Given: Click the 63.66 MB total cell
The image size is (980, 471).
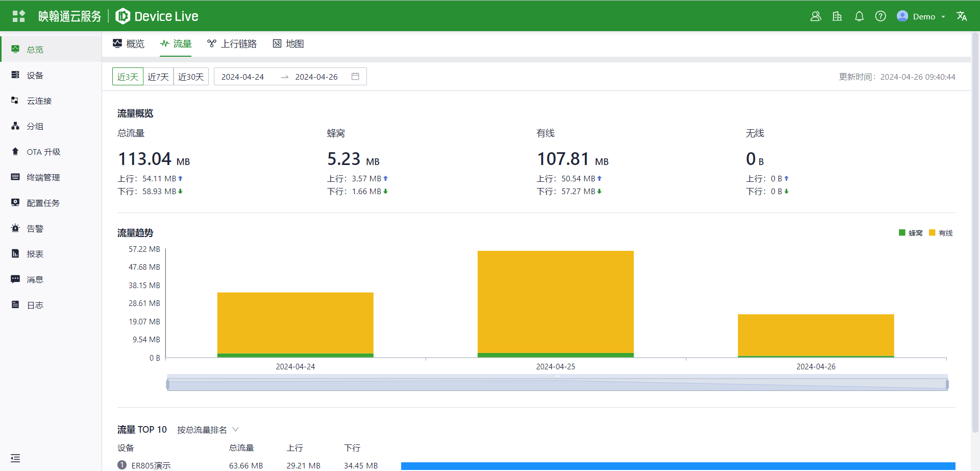Looking at the screenshot, I should point(246,465).
